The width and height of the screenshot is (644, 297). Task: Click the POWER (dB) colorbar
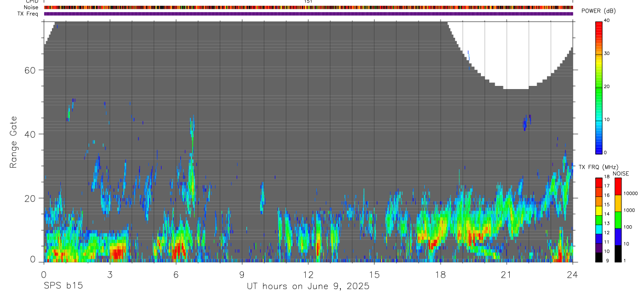click(x=598, y=87)
